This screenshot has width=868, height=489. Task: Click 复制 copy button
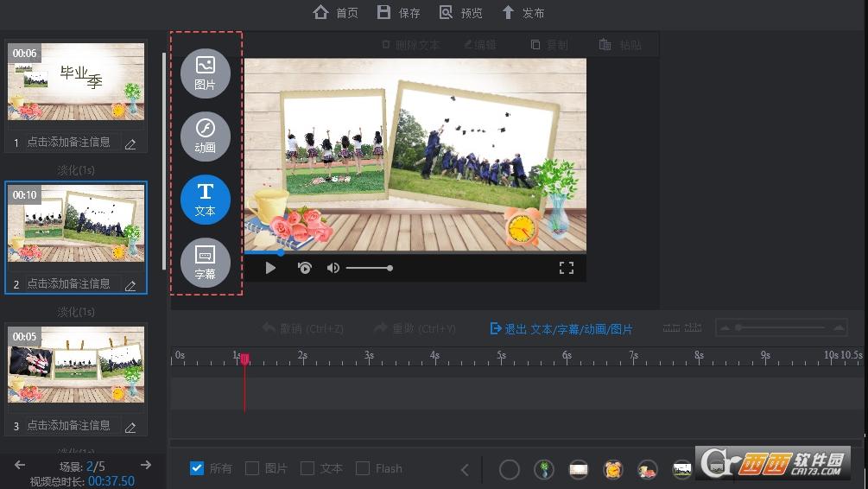549,45
